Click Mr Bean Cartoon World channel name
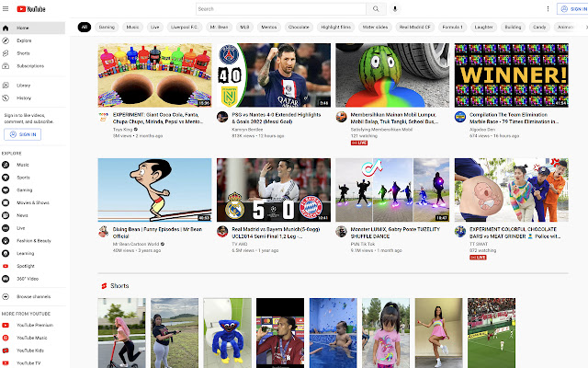Image resolution: width=588 pixels, height=368 pixels. click(136, 244)
